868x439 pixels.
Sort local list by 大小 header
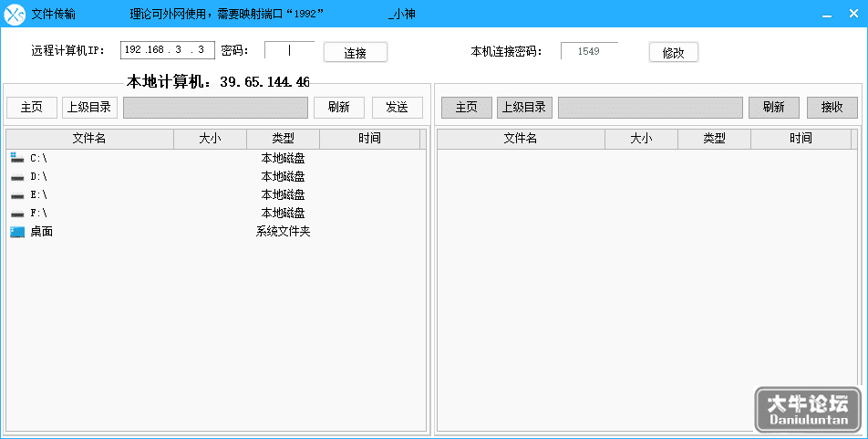click(x=211, y=139)
